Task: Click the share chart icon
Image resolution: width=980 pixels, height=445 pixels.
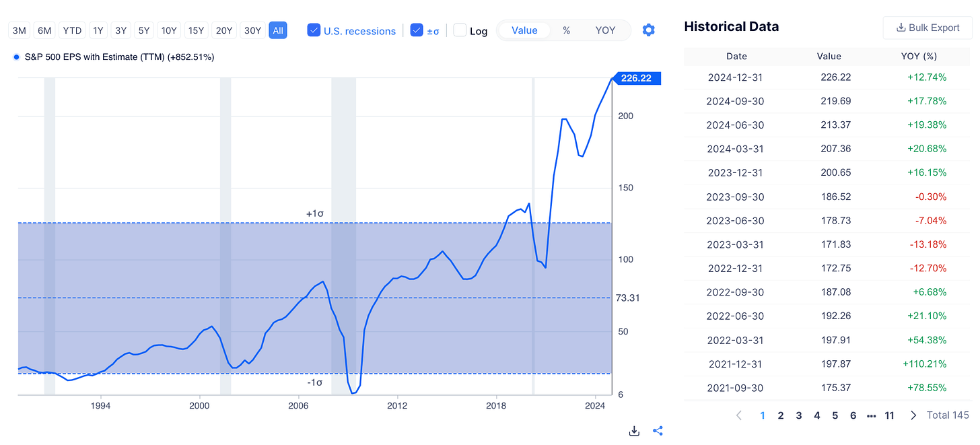Action: click(658, 431)
